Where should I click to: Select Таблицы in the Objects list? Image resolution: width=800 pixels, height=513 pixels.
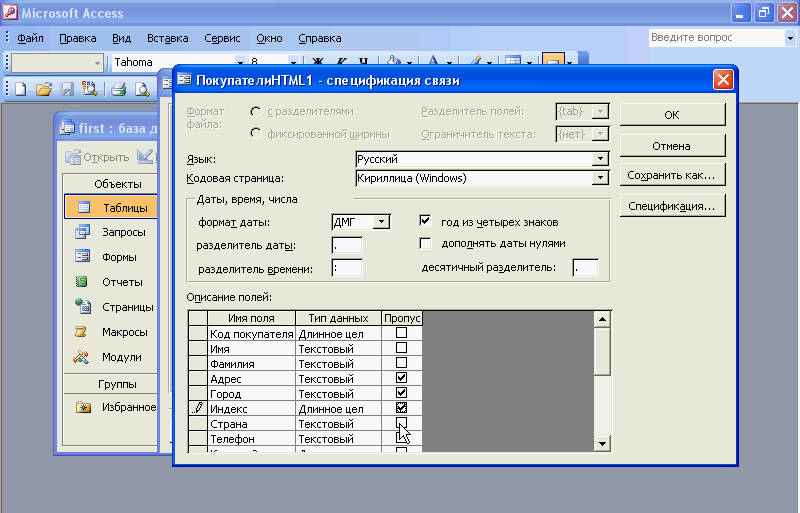tap(111, 207)
